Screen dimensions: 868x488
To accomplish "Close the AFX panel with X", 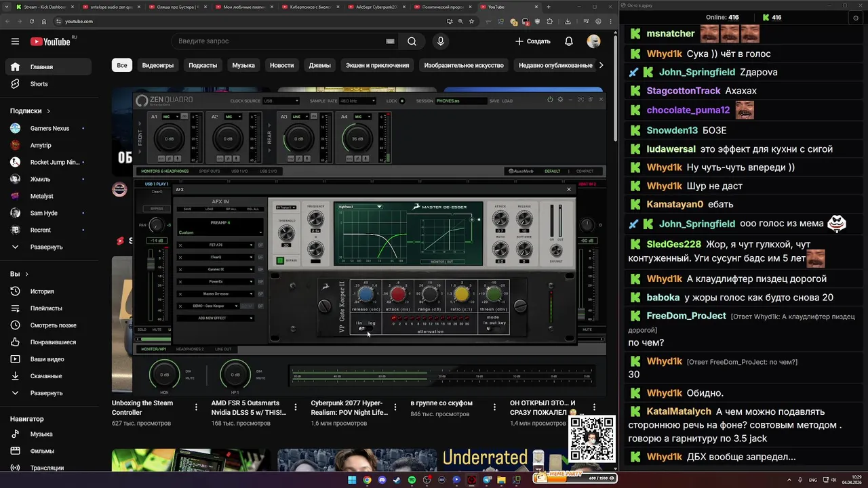I will coord(569,190).
